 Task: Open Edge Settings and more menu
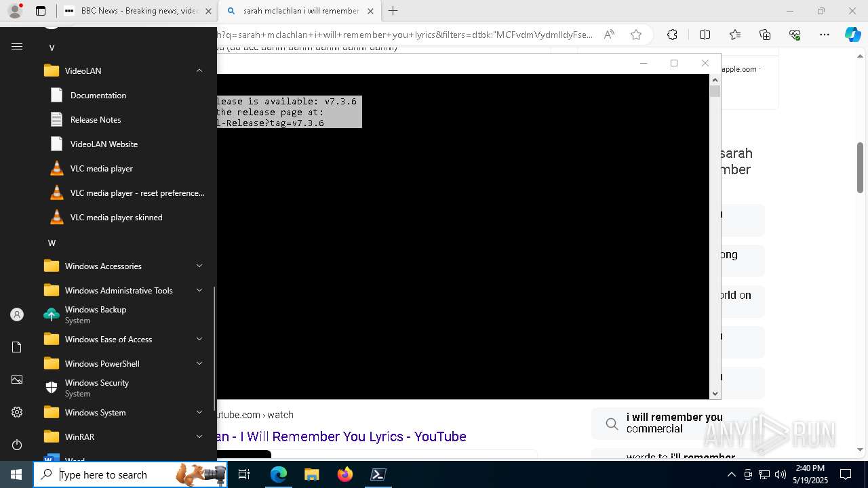pos(825,35)
